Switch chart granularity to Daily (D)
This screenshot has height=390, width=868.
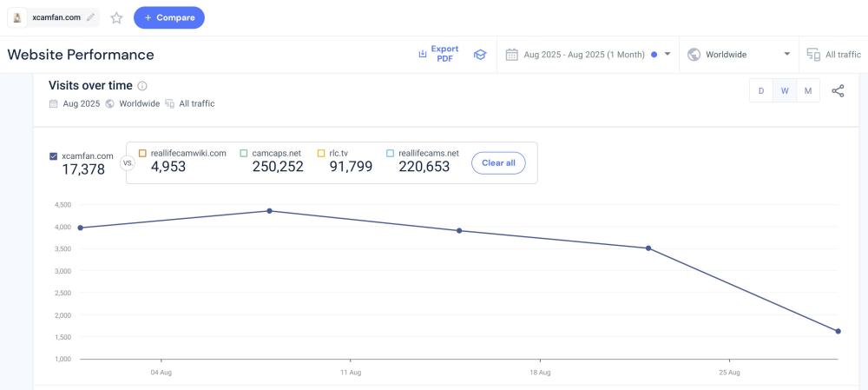pyautogui.click(x=761, y=91)
